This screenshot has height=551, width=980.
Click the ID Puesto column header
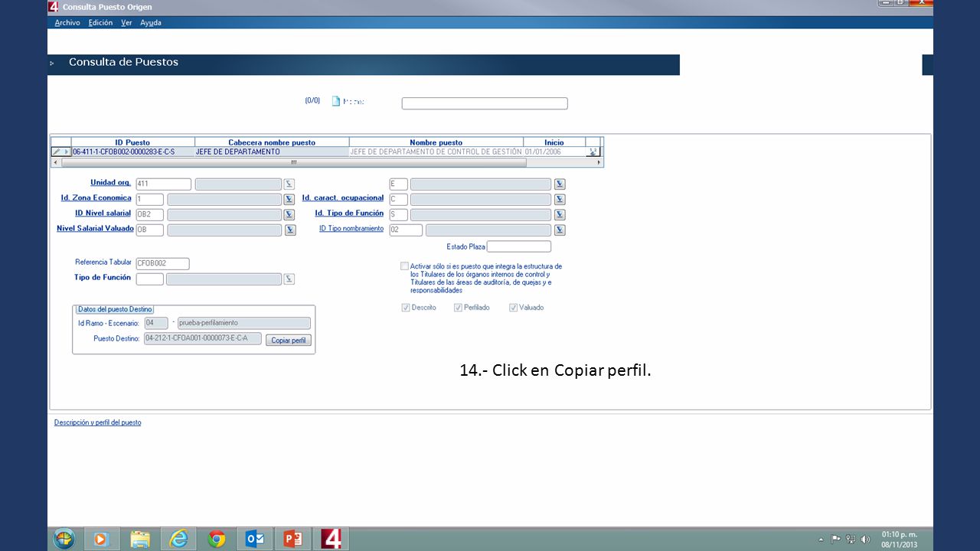pyautogui.click(x=132, y=142)
